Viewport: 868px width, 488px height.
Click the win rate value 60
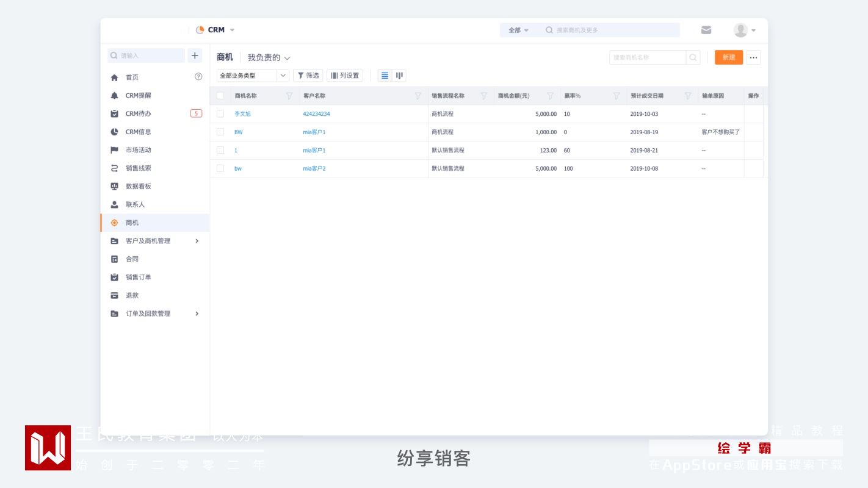click(x=567, y=151)
